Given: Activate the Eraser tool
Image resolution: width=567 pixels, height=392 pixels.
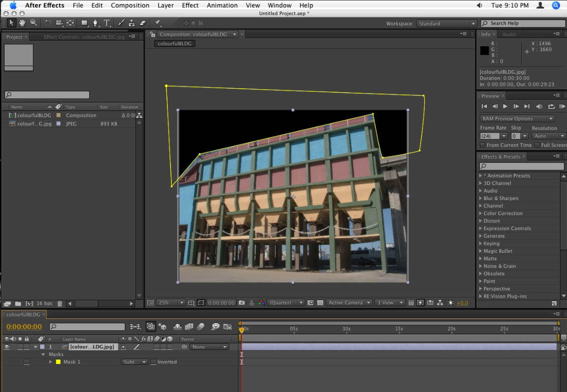Looking at the screenshot, I should point(142,23).
